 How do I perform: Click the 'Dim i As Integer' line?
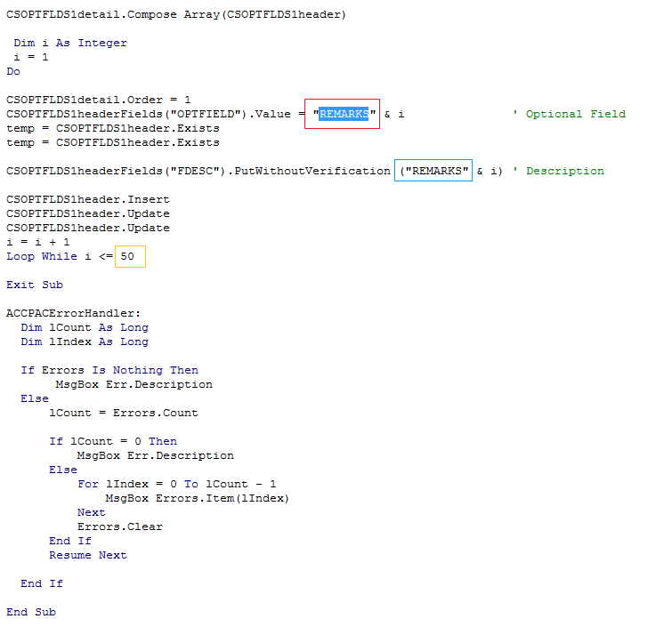point(70,43)
